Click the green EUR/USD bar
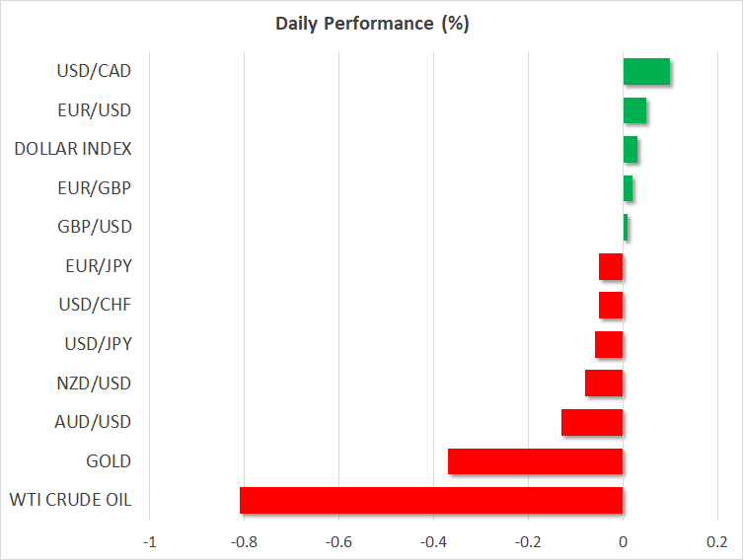The height and width of the screenshot is (560, 743). click(x=634, y=110)
